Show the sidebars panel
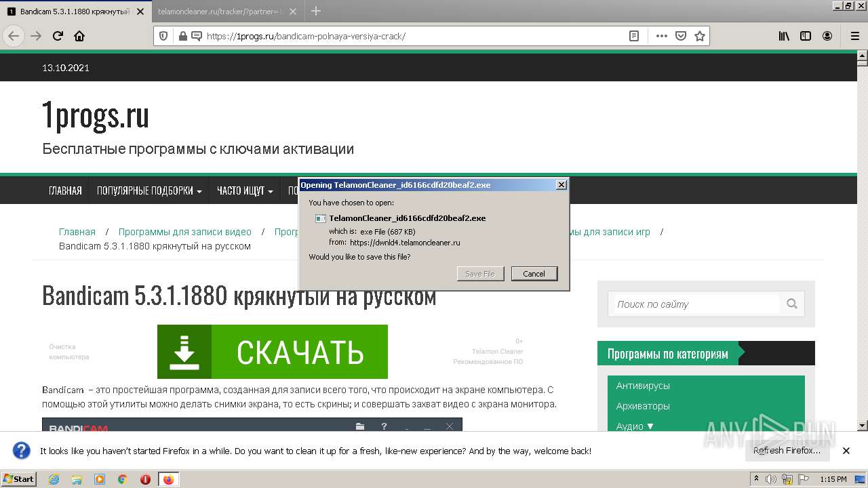The width and height of the screenshot is (868, 488). (x=806, y=36)
